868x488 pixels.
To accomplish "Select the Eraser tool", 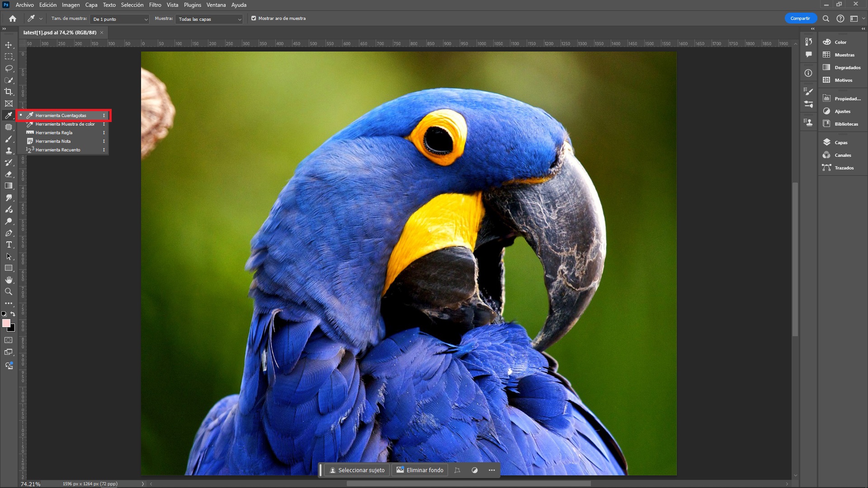I will coord(9,174).
